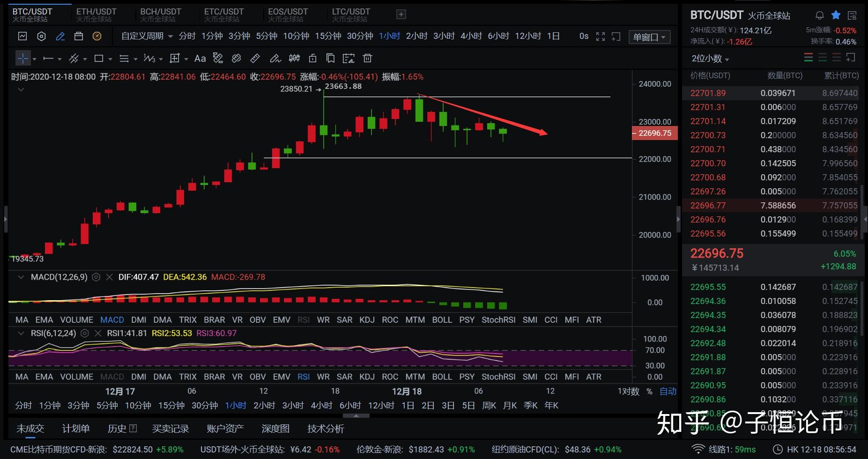
Task: Expand the Elliott wave tool dropdown arrow
Action: pos(161,59)
